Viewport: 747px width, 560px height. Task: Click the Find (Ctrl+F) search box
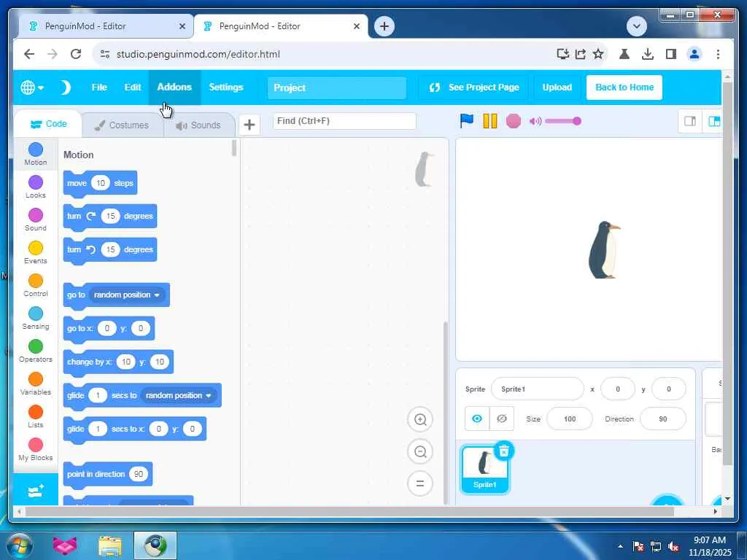pyautogui.click(x=344, y=121)
